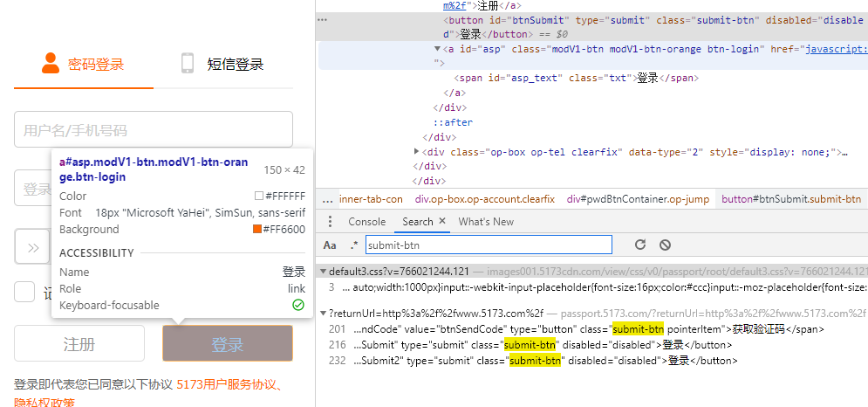Toggle the regular expression .* option
The height and width of the screenshot is (407, 868).
pos(354,245)
